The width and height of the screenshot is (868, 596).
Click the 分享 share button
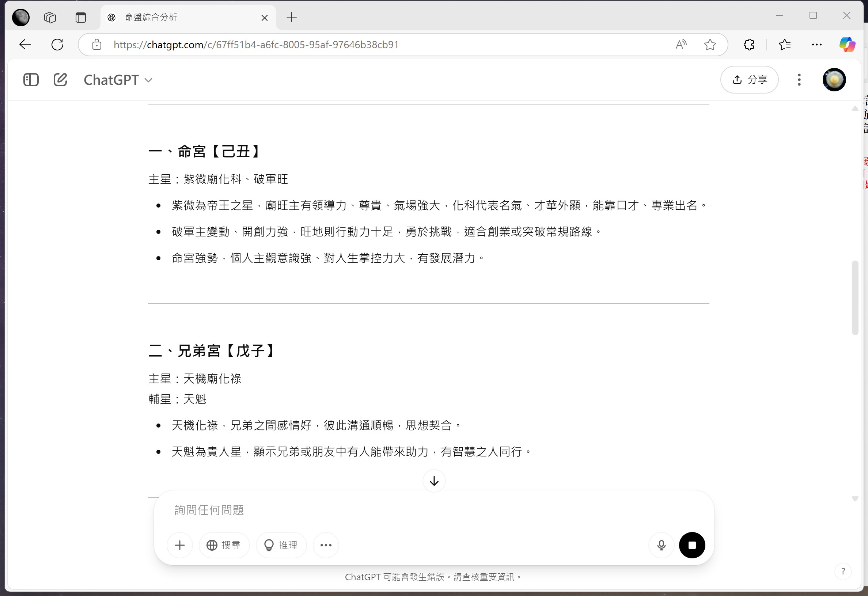click(x=749, y=80)
